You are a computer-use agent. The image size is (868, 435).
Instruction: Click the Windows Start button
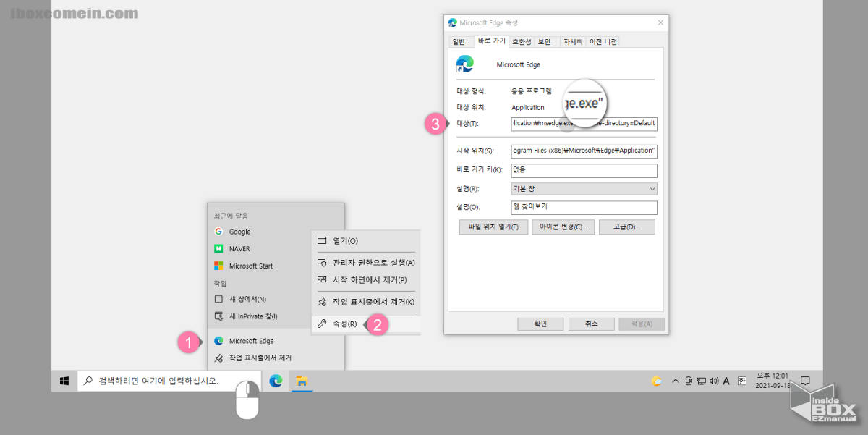pos(64,380)
